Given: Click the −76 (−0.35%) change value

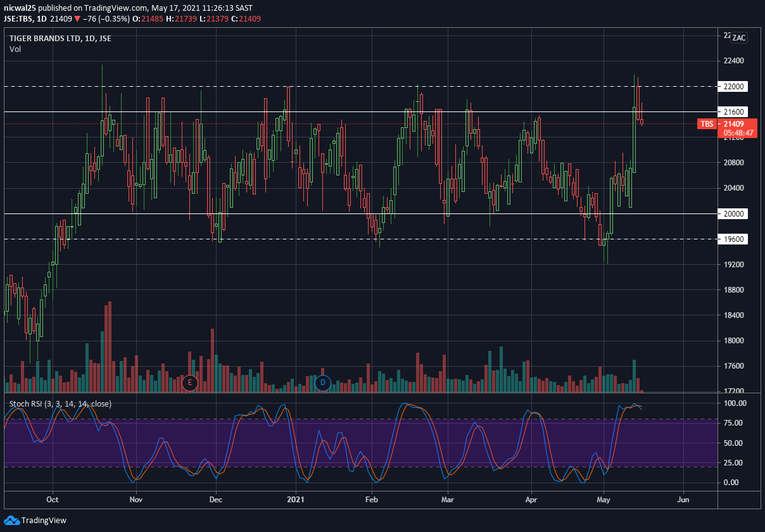Looking at the screenshot, I should tap(106, 19).
